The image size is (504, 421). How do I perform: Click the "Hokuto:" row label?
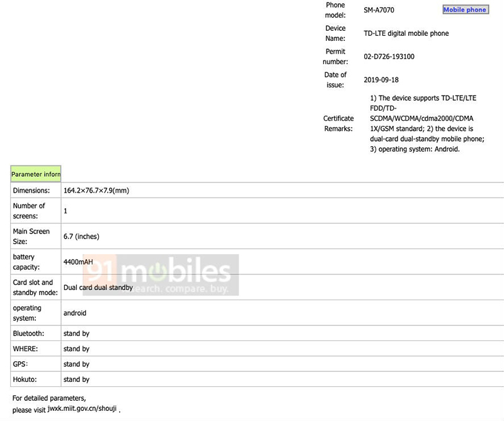[26, 379]
